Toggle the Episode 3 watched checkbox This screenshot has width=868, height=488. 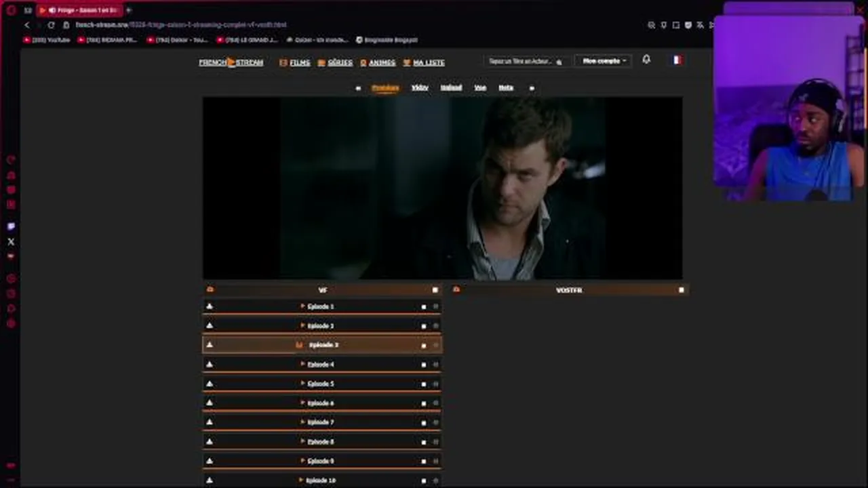click(424, 346)
